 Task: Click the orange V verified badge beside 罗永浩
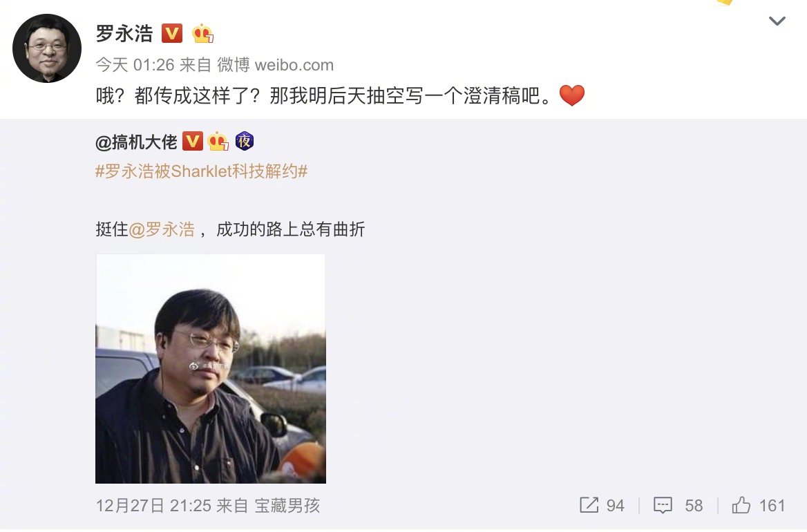coord(172,33)
